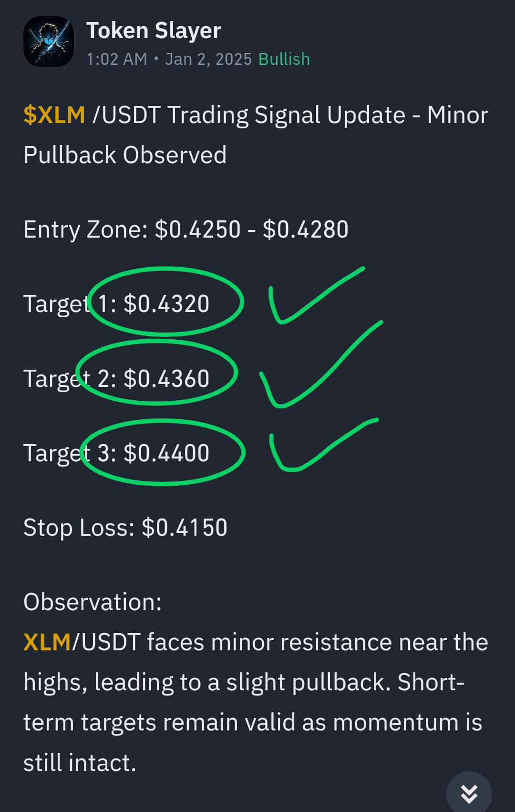
Task: Jump to bottom with double-chevron button
Action: point(469,793)
